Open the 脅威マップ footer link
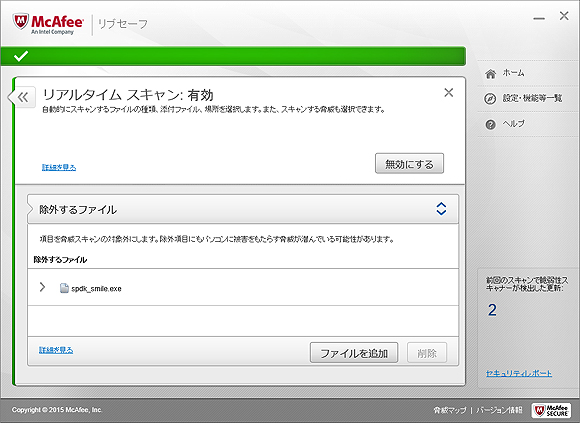Viewport: 580px width, 423px height. tap(450, 410)
